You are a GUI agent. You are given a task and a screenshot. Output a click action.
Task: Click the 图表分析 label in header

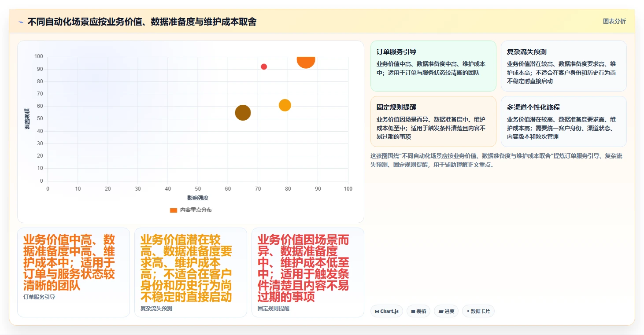pyautogui.click(x=614, y=21)
